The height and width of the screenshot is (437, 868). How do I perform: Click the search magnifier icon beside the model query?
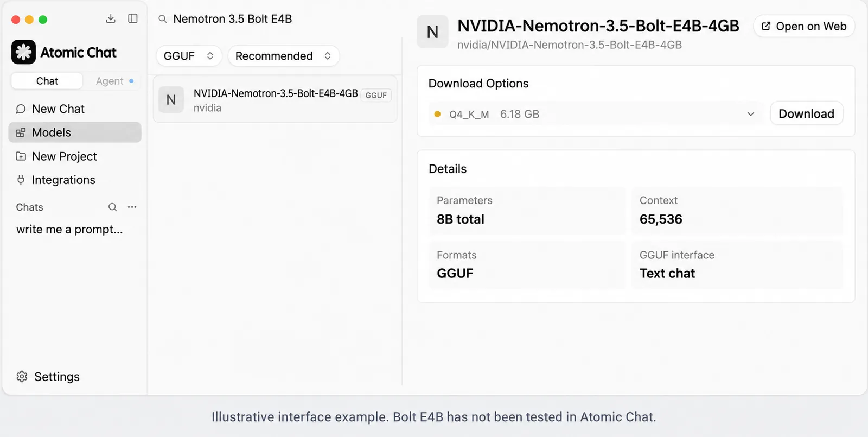162,19
